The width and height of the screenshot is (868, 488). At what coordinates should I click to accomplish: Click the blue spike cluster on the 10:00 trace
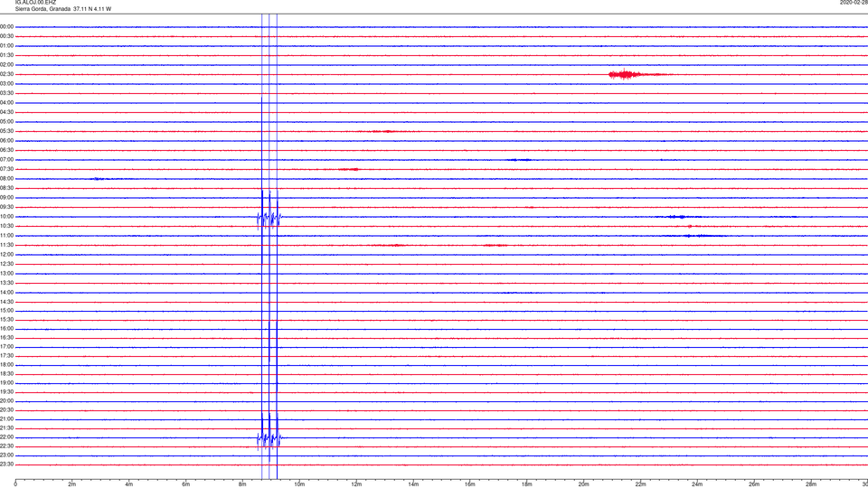click(269, 217)
